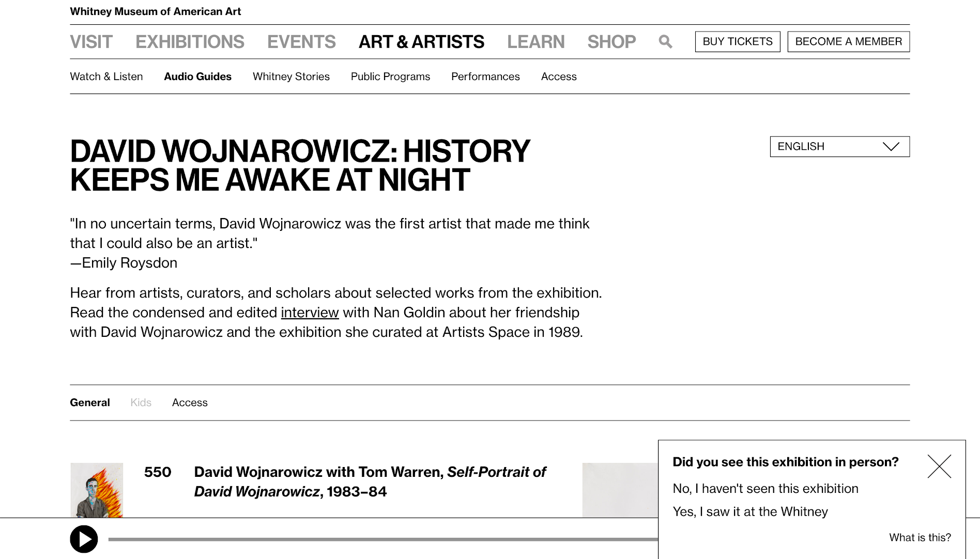
Task: Click BECOME A MEMBER
Action: coord(848,41)
